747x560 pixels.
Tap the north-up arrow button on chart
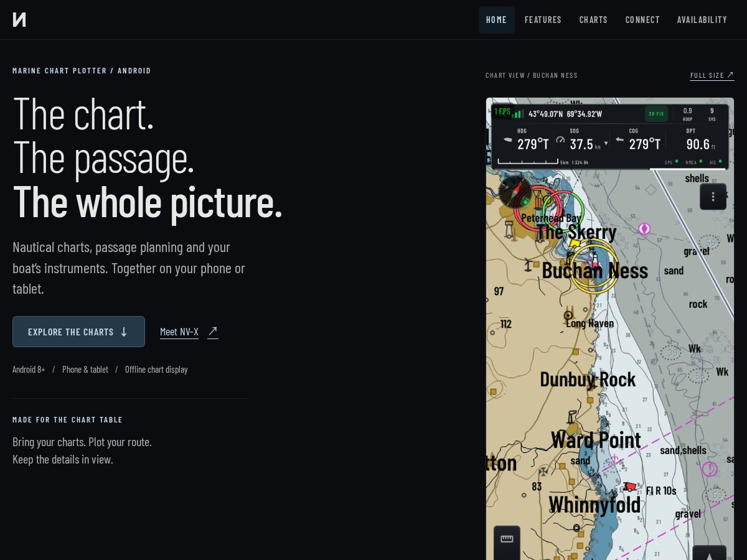pyautogui.click(x=709, y=553)
